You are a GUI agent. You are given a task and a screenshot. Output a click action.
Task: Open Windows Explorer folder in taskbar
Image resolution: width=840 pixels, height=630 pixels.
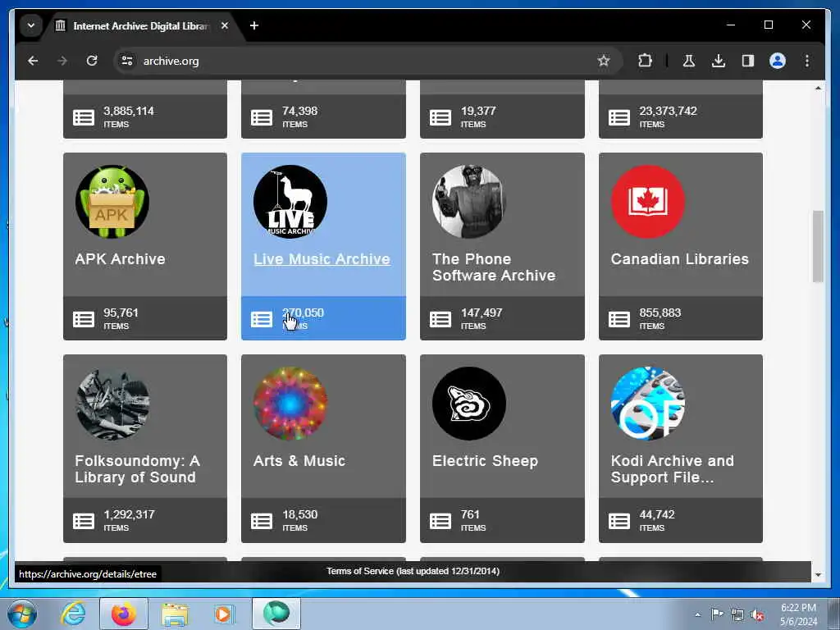175,614
